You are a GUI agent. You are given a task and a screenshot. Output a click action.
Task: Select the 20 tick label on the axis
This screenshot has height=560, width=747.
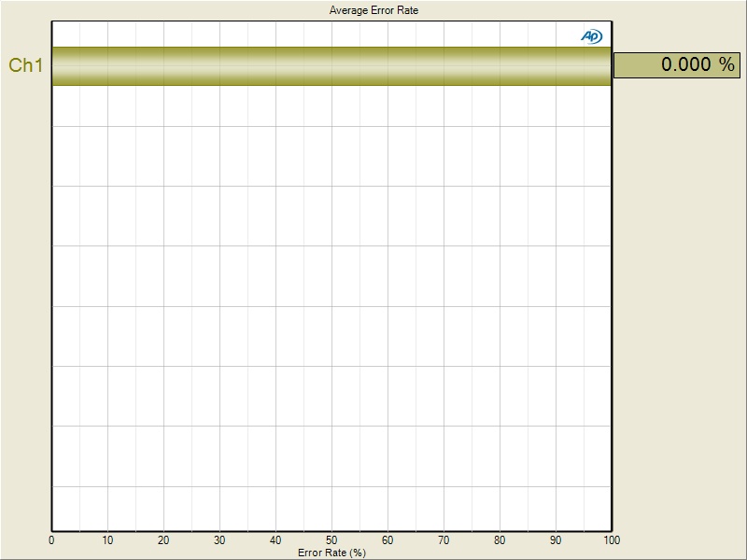click(x=163, y=540)
